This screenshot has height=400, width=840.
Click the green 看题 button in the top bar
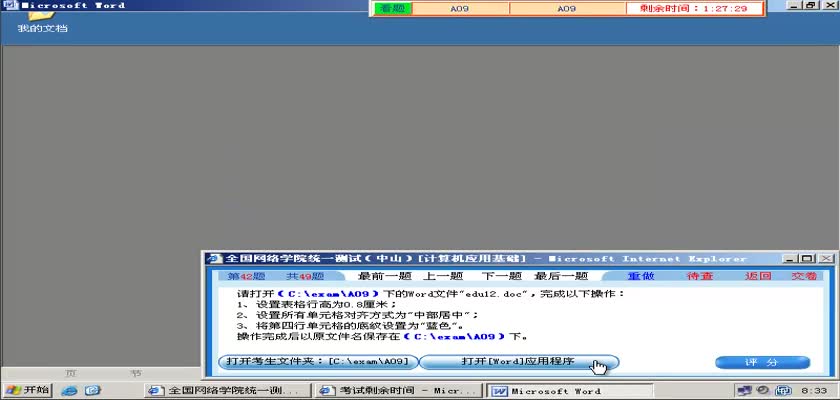point(393,9)
